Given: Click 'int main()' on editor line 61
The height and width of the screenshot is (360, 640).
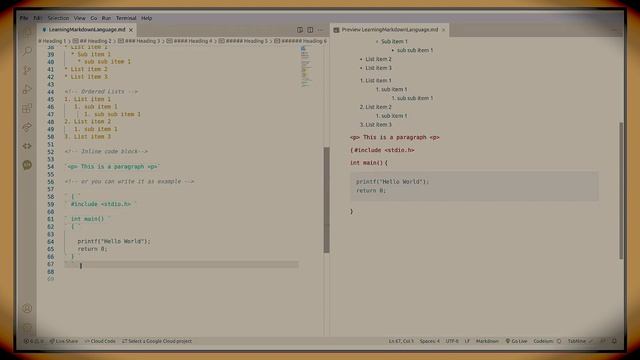Looking at the screenshot, I should [x=87, y=219].
